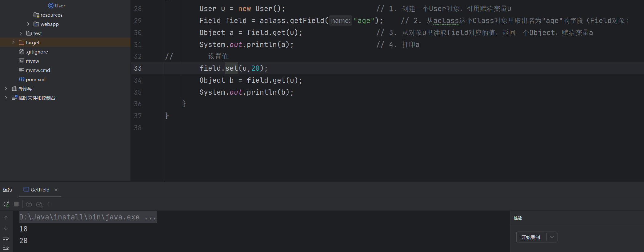Select the .gitignore file
The image size is (644, 252).
[x=37, y=52]
